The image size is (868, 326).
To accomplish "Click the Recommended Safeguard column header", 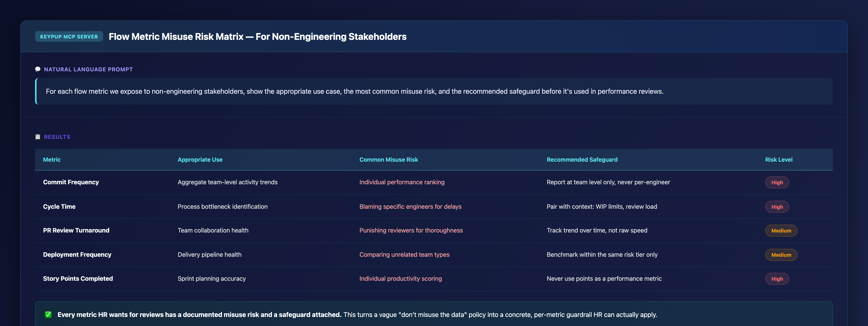I will point(582,160).
